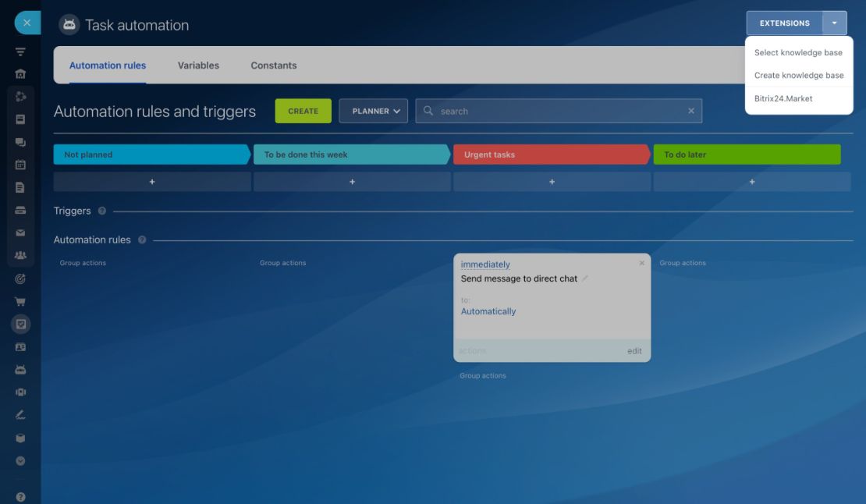866x504 pixels.
Task: Switch to the Automation rules tab
Action: coord(108,65)
